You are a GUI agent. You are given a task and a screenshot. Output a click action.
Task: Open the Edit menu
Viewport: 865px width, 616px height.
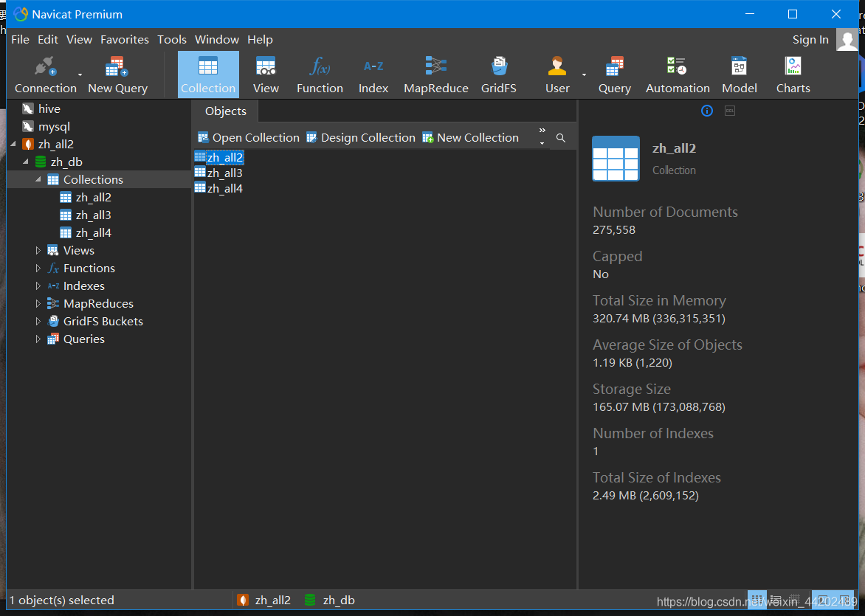48,40
